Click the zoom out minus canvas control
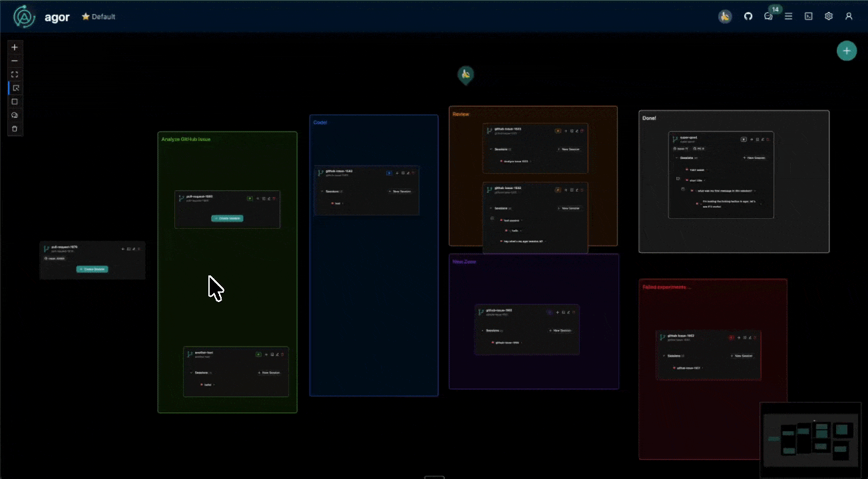Viewport: 868px width, 479px height. pyautogui.click(x=15, y=61)
